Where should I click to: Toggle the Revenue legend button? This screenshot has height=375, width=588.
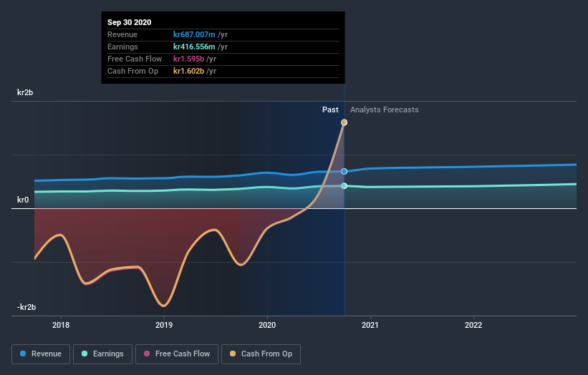click(x=41, y=354)
